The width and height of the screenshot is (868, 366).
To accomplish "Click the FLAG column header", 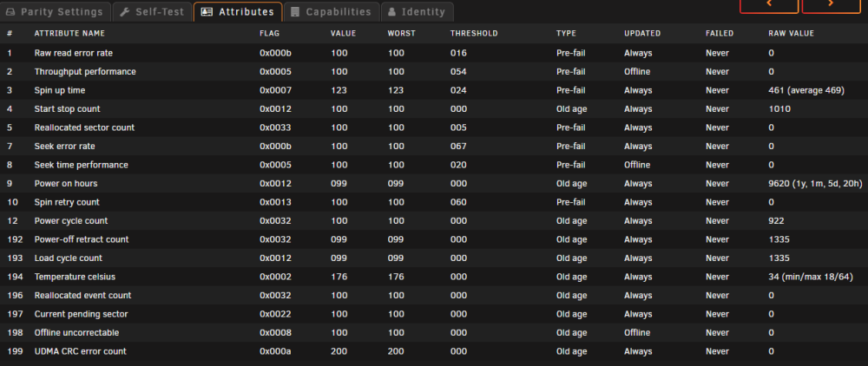I will [x=270, y=33].
